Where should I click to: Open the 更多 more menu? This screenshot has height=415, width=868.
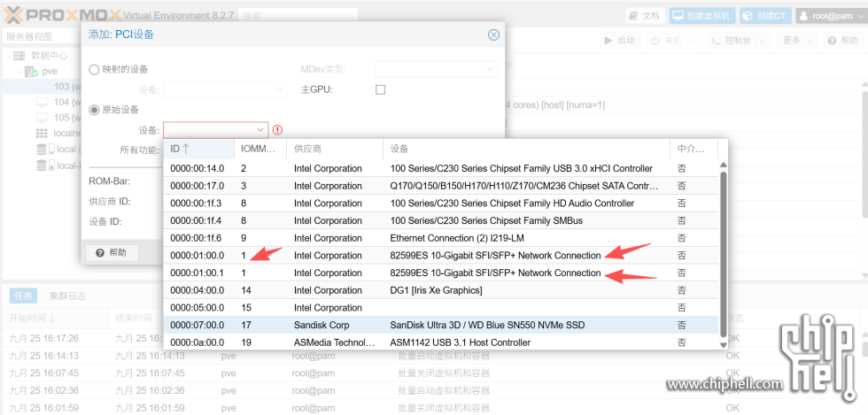[x=797, y=41]
